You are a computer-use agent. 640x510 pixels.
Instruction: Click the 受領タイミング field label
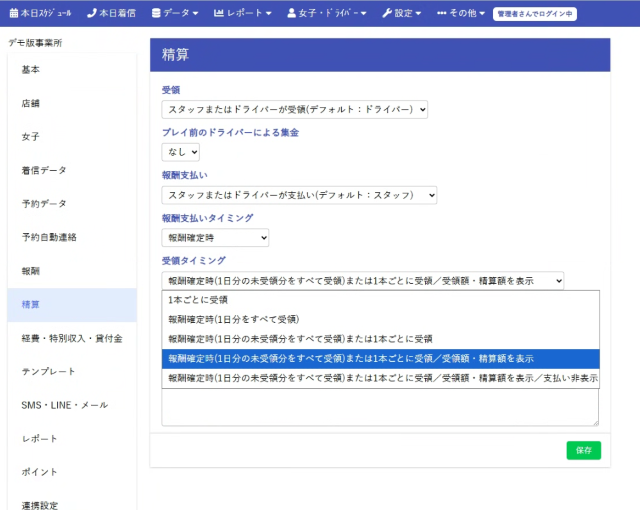194,260
